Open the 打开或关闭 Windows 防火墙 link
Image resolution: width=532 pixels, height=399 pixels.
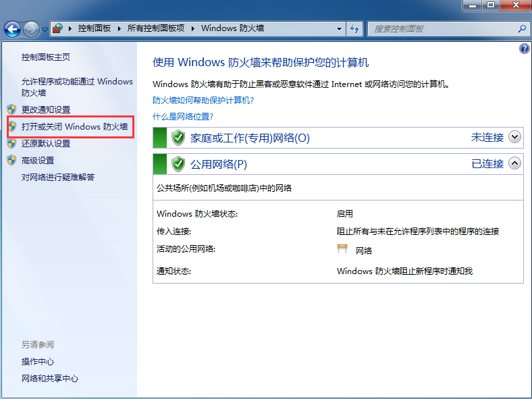75,126
